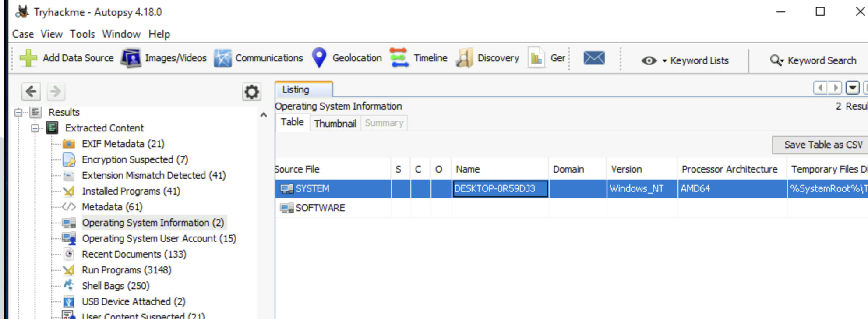Switch to the Summary view tab
The width and height of the screenshot is (868, 319).
point(384,123)
